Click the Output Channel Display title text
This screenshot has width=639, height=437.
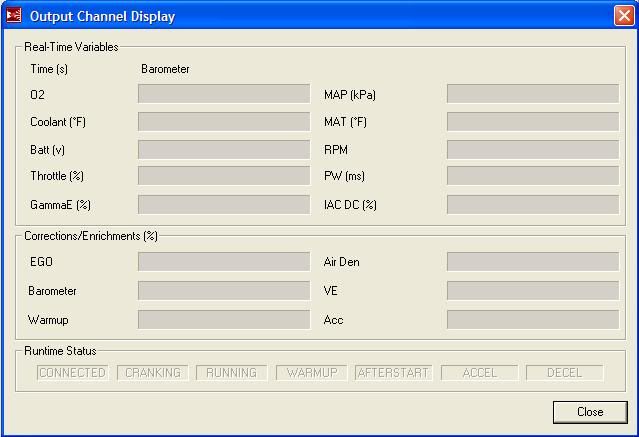coord(102,16)
